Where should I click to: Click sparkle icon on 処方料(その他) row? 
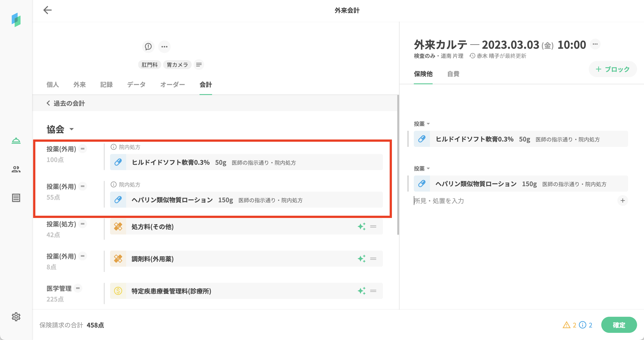click(x=361, y=227)
